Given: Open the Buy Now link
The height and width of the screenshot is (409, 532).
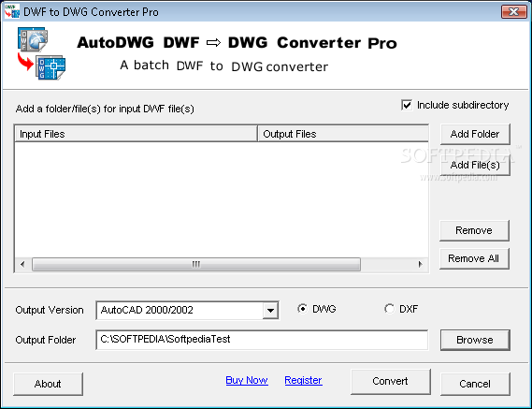Looking at the screenshot, I should 247,380.
